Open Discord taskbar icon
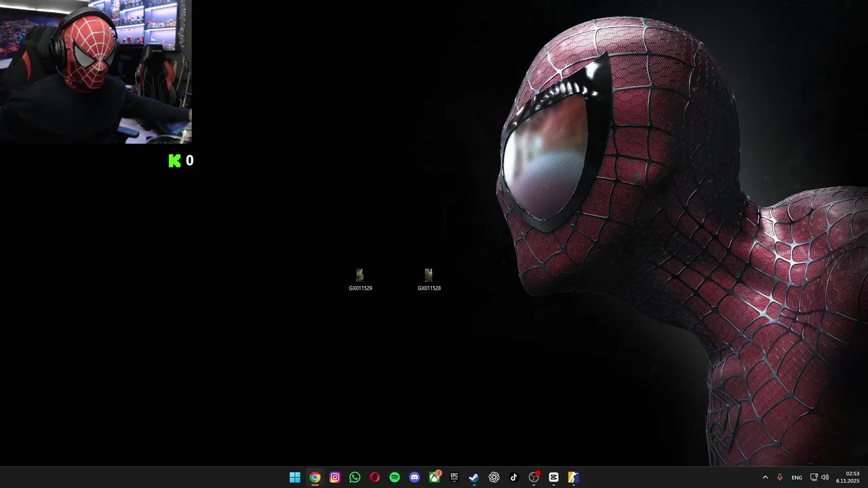Image resolution: width=868 pixels, height=488 pixels. tap(414, 477)
